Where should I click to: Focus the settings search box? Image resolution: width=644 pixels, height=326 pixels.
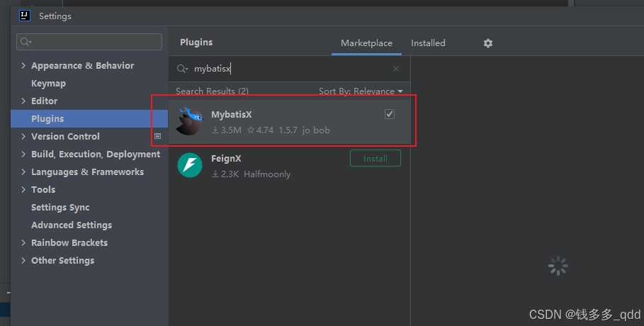89,42
